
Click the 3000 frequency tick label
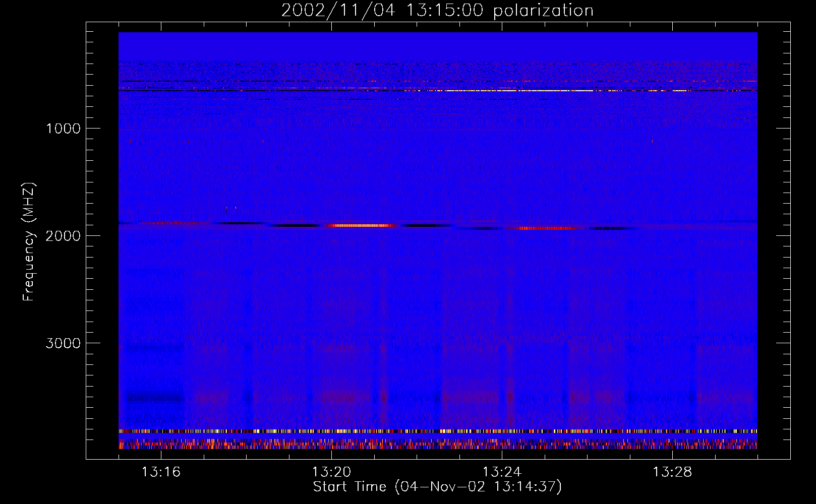[x=63, y=343]
